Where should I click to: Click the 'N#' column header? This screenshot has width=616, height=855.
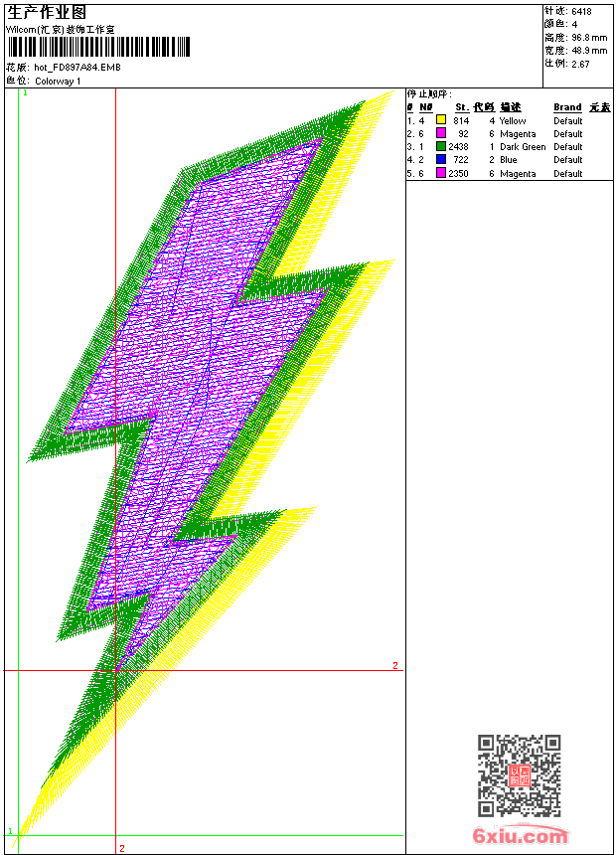click(x=426, y=107)
